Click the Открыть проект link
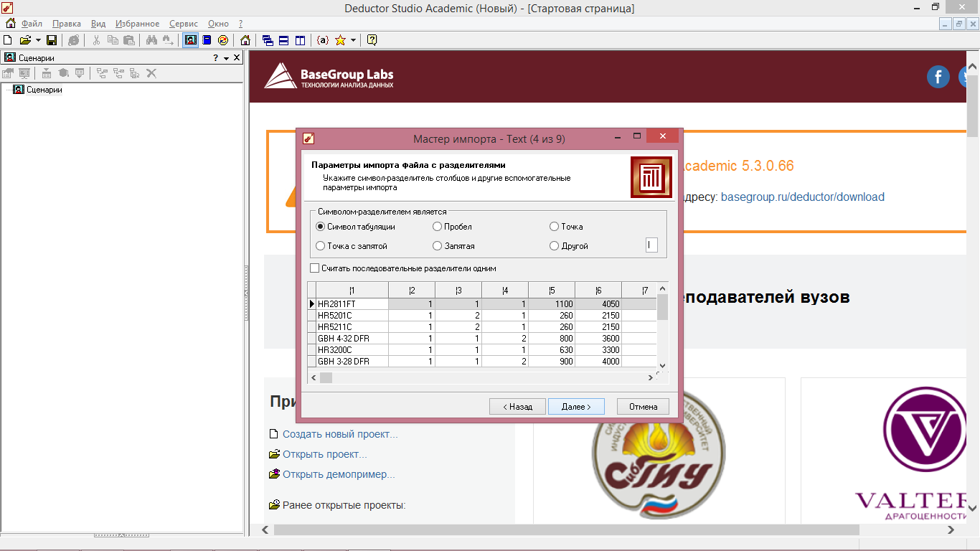 [x=325, y=454]
